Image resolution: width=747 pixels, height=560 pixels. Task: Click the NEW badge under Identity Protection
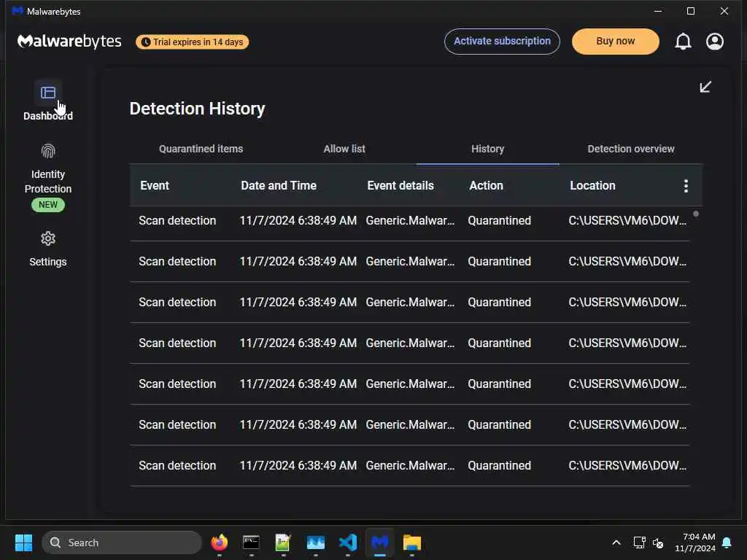[x=48, y=205]
